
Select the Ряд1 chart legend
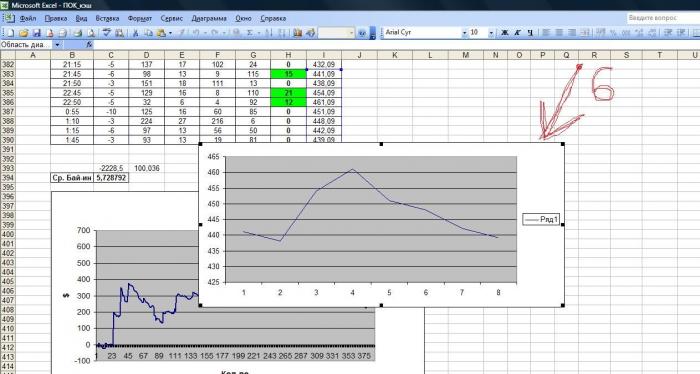click(541, 219)
